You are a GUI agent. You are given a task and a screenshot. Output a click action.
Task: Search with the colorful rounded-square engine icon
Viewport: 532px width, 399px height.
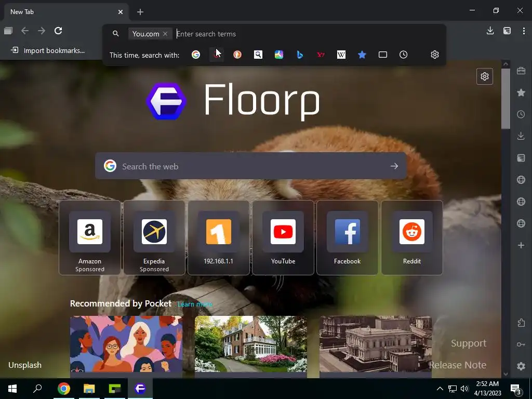[279, 55]
